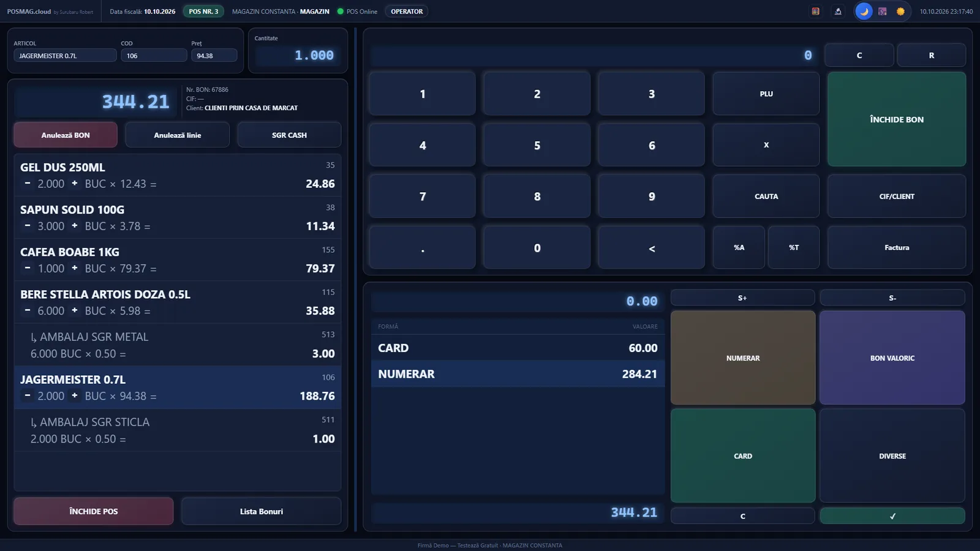Increase quantity of BERE STELLA ARTOIS
Image resolution: width=980 pixels, height=551 pixels.
point(75,310)
